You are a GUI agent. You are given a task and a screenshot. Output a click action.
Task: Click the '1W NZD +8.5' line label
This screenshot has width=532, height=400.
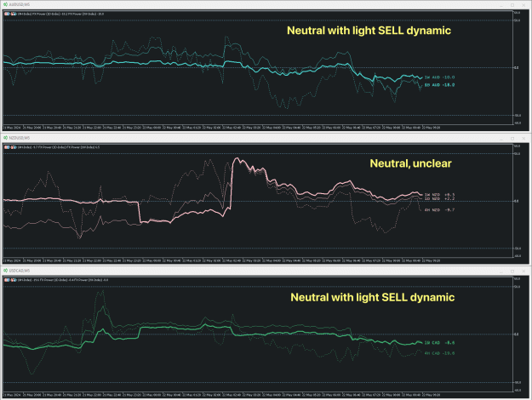[439, 195]
